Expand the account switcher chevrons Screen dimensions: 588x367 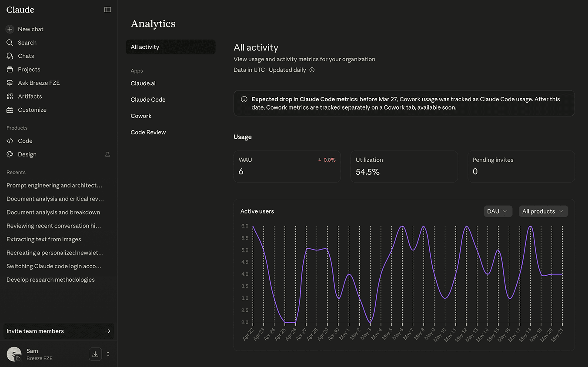tap(108, 354)
